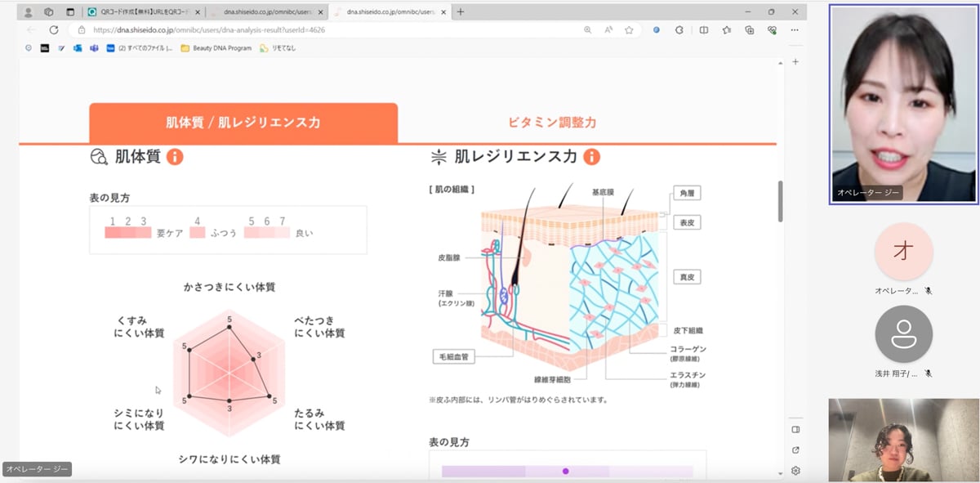Add this page to favorites with star icon
The height and width of the screenshot is (483, 980).
point(629,29)
